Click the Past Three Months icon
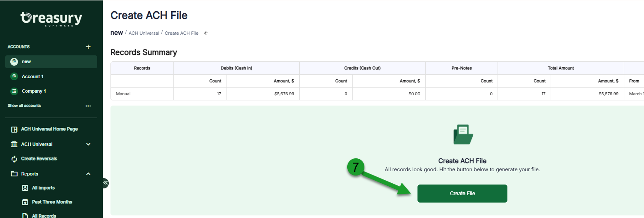Viewport: 644px width, 218px height. click(x=25, y=202)
